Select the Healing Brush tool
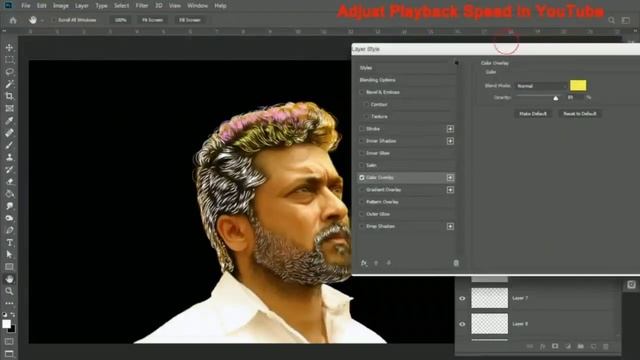Screen dimensions: 640x360 9,133
